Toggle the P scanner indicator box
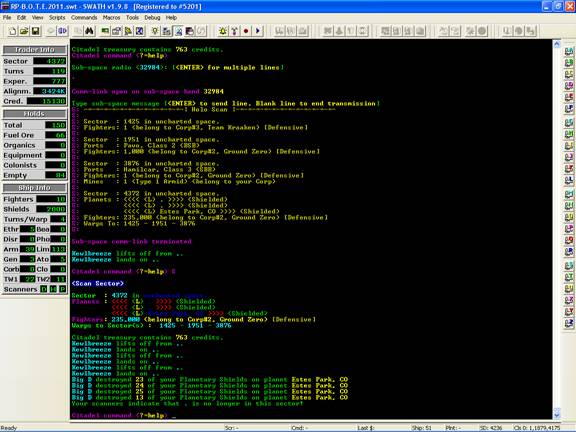Screen dimensions: 576x432 tap(63, 289)
